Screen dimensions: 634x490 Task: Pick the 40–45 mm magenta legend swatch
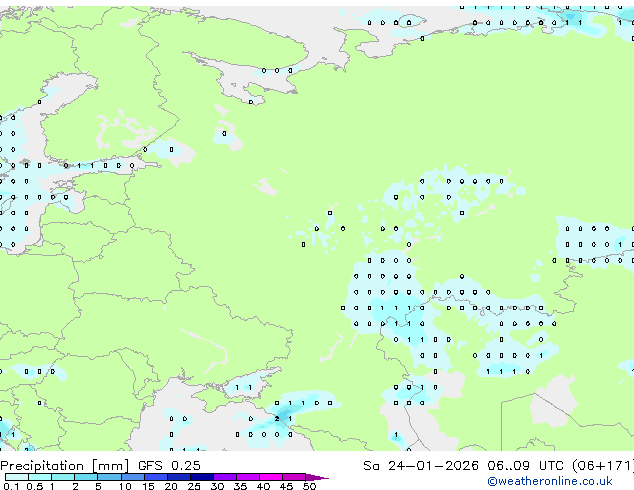[271, 477]
